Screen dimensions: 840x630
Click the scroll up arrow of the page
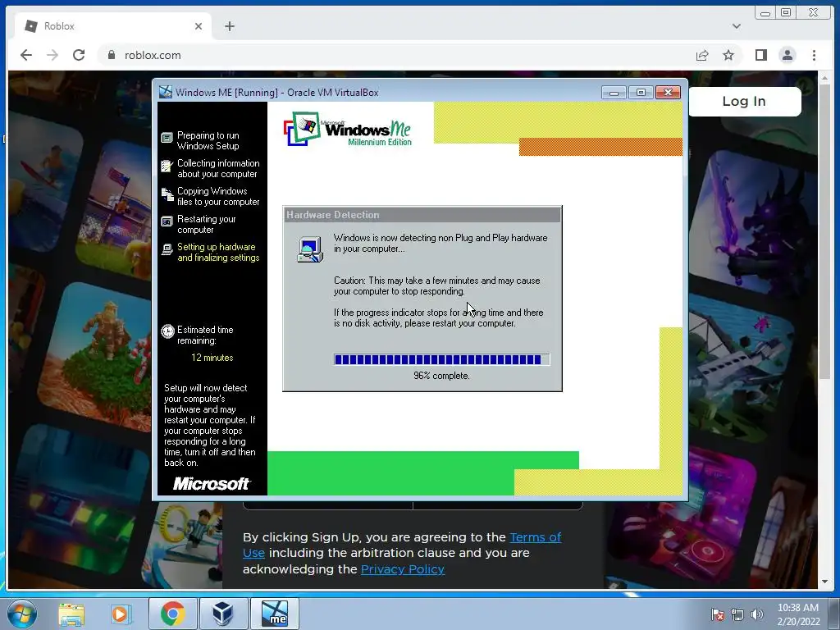pos(824,78)
